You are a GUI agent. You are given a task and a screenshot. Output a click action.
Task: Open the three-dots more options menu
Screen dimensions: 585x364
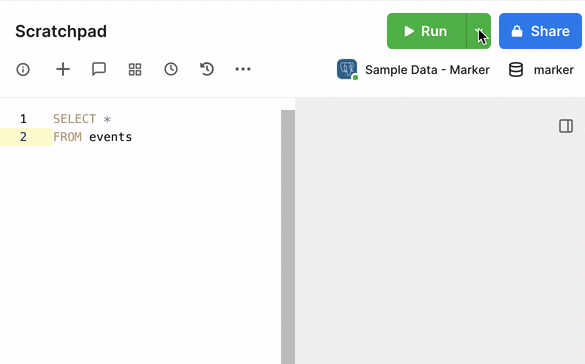click(243, 69)
